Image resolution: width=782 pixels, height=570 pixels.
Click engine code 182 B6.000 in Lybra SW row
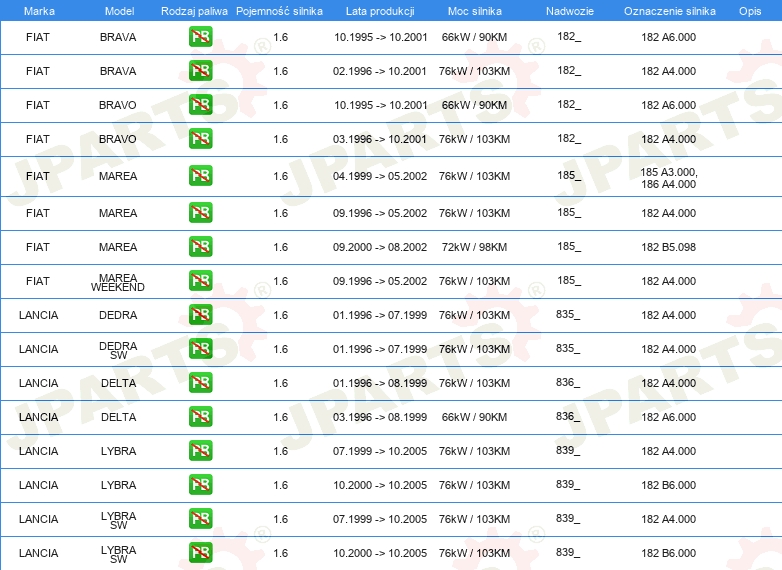tap(668, 553)
